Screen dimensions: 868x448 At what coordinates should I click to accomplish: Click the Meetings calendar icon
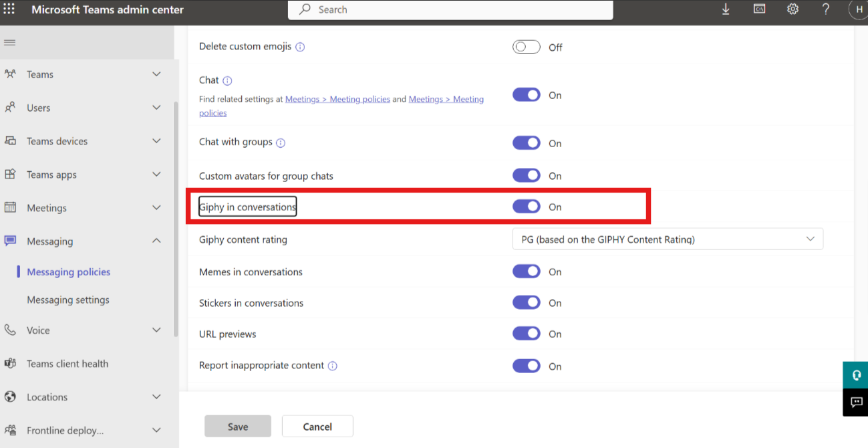(x=10, y=208)
